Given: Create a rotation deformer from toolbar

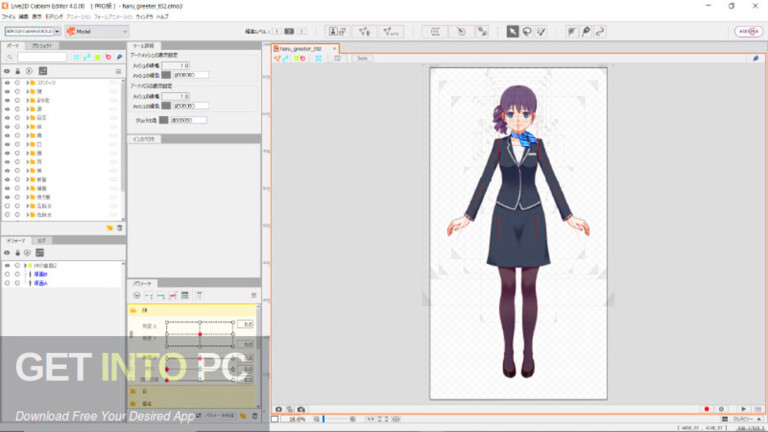Looking at the screenshot, I should pos(461,31).
